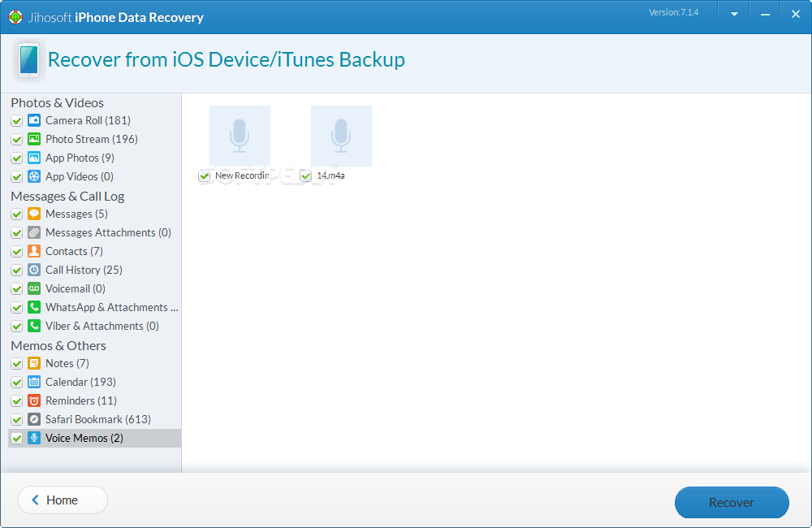Click the Jihosoft logo in title bar
The height and width of the screenshot is (528, 812).
[x=15, y=17]
